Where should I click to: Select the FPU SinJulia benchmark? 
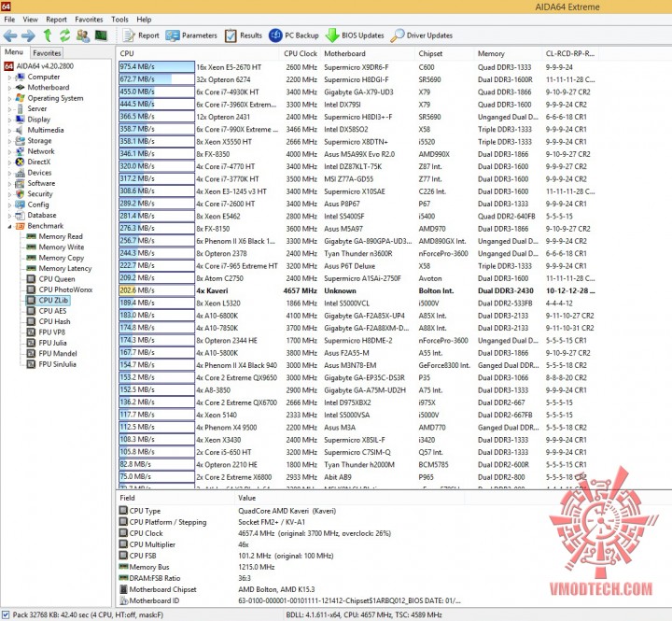tap(51, 364)
